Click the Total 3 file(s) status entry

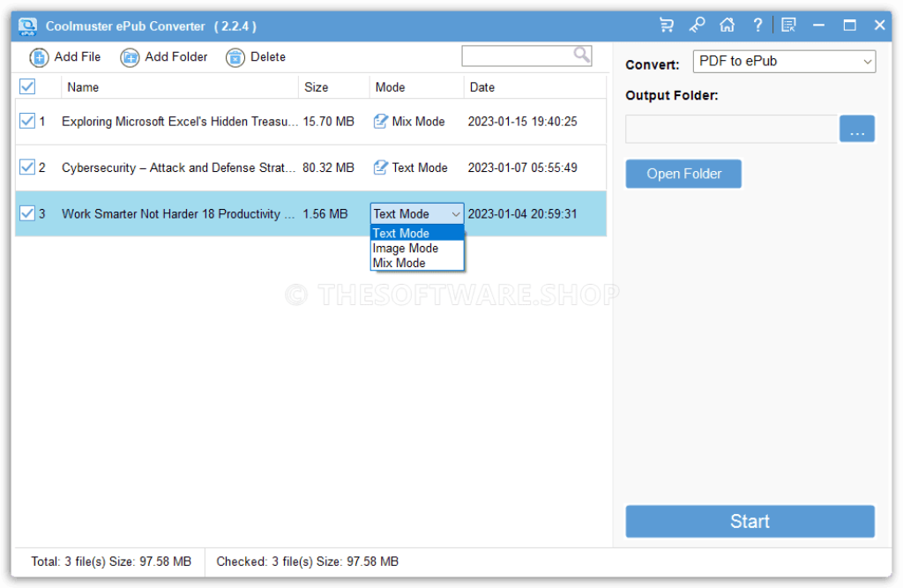click(x=110, y=562)
